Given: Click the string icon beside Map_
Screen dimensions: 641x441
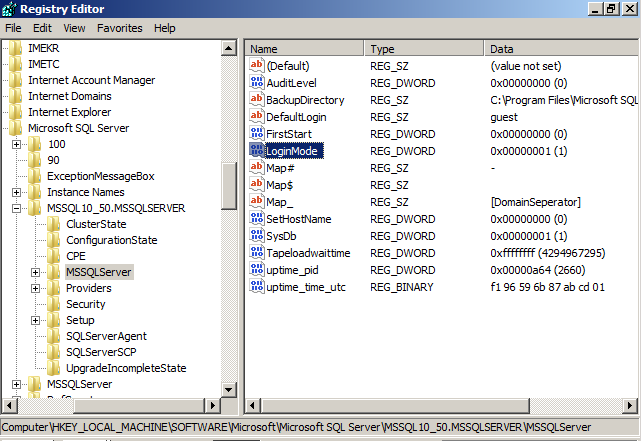Looking at the screenshot, I should pos(257,201).
